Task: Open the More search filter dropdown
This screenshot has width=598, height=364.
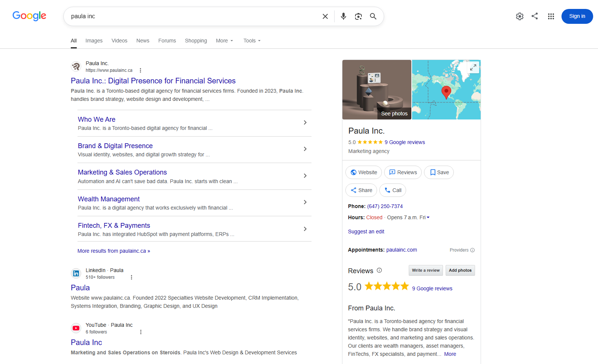Action: click(224, 41)
